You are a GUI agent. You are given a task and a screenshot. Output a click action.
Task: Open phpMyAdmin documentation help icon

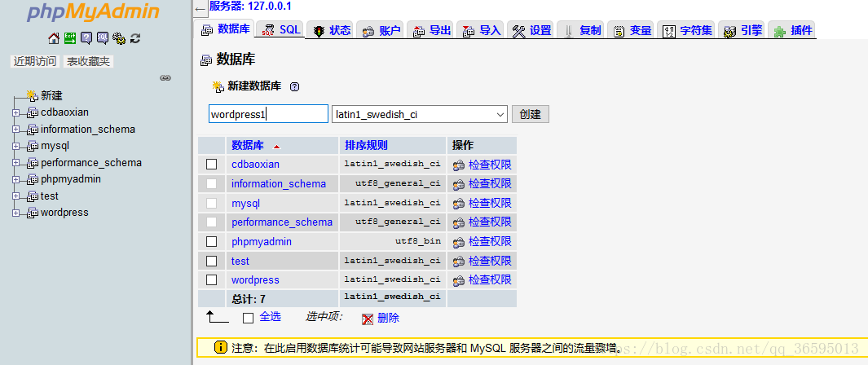[86, 38]
